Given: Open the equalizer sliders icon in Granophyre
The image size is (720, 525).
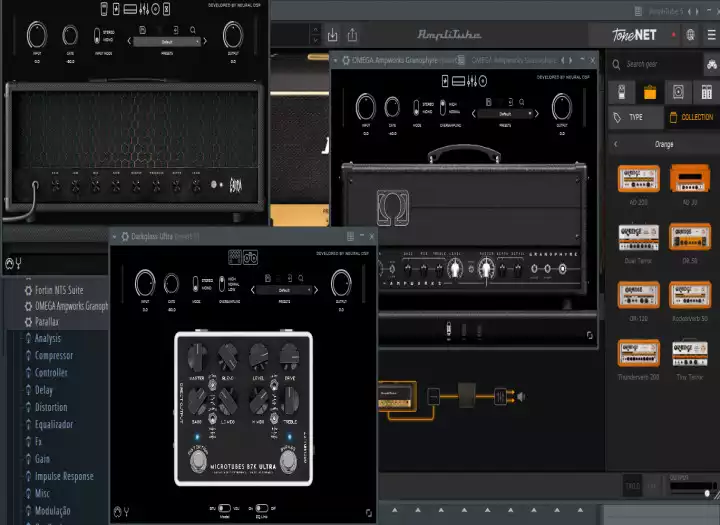Looking at the screenshot, I should (472, 81).
